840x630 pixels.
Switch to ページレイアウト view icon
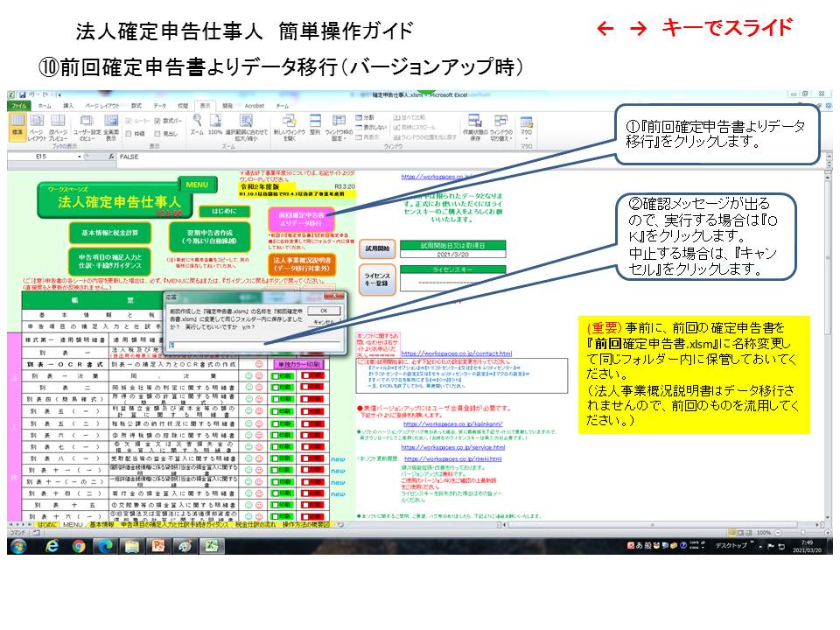(35, 125)
